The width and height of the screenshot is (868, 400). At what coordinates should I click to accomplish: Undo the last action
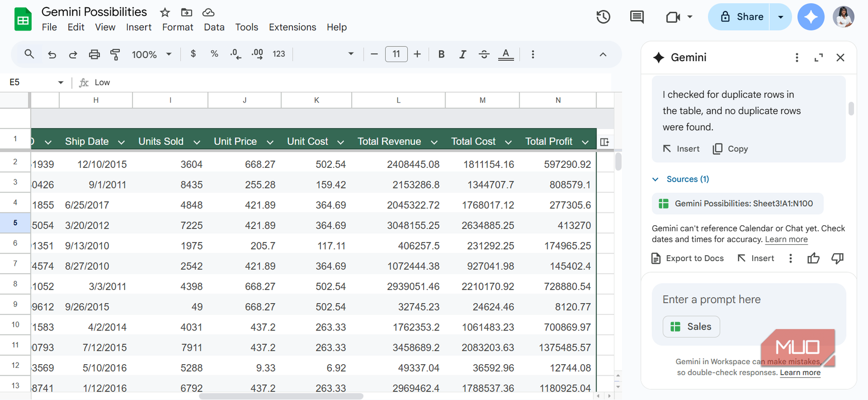(52, 54)
